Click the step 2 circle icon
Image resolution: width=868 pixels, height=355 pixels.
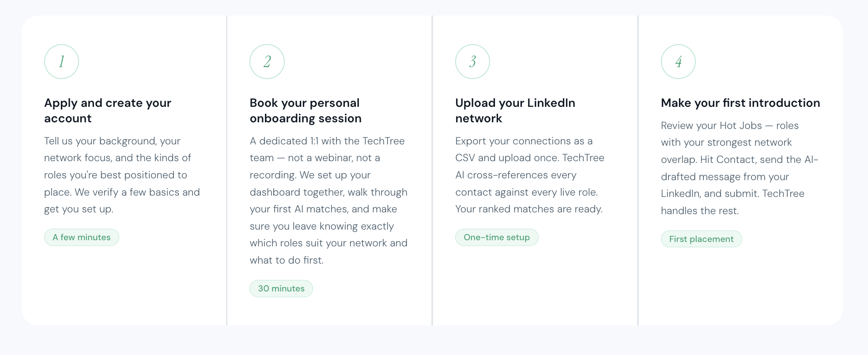tap(267, 61)
